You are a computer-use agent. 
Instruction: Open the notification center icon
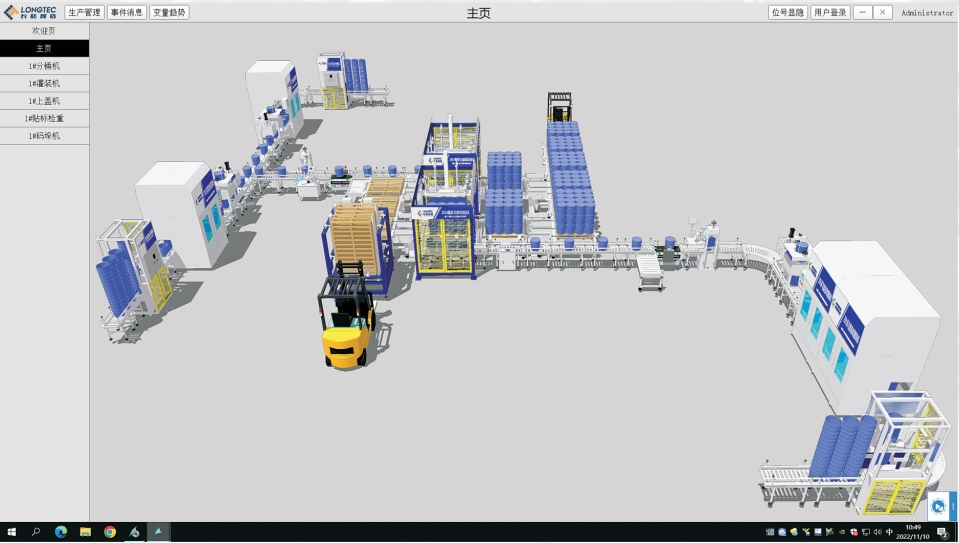pyautogui.click(x=942, y=532)
